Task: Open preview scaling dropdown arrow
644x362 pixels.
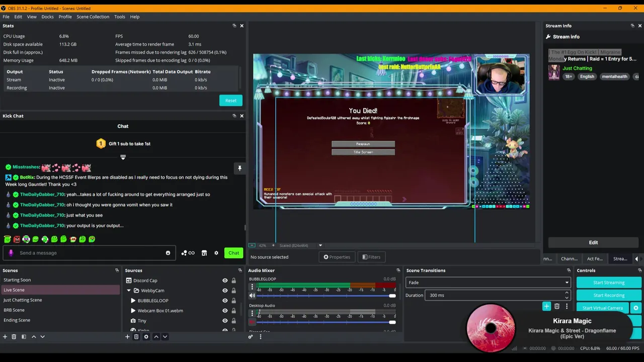Action: click(320, 245)
